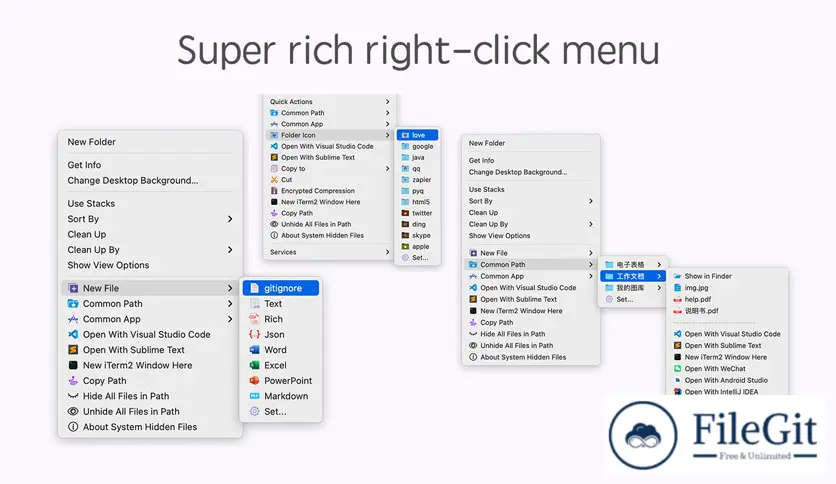Expand the Quick Actions submenu arrow

coord(388,102)
